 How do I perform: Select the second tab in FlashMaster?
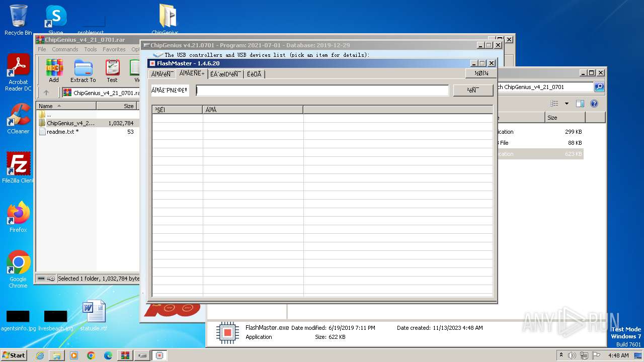tap(192, 73)
